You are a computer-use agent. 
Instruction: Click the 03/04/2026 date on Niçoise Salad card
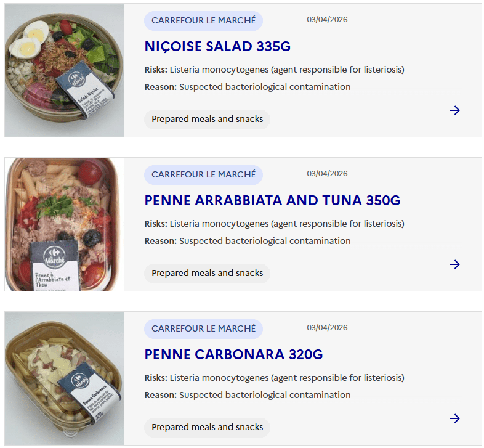[327, 20]
